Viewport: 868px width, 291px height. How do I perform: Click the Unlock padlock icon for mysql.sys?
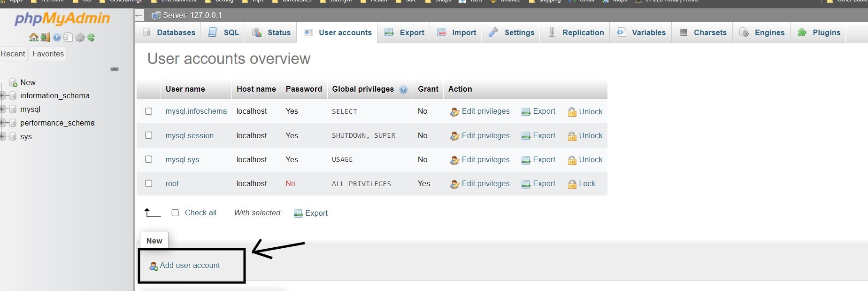[572, 160]
